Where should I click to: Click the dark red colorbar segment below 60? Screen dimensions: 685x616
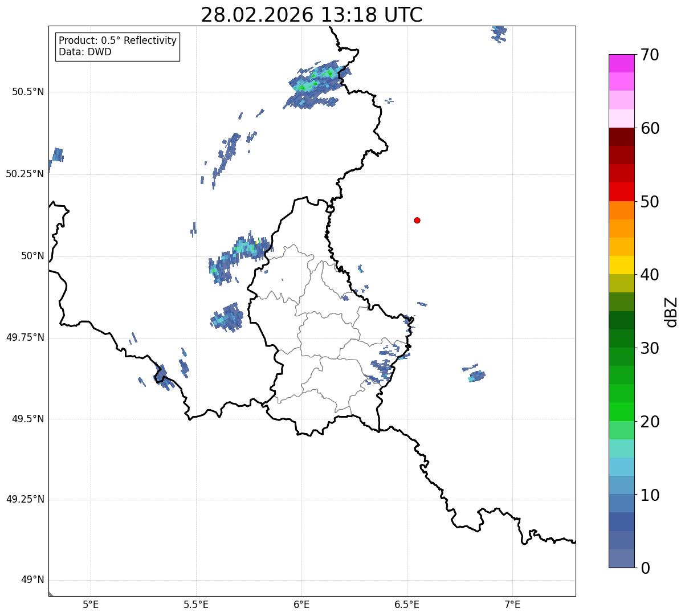[x=621, y=137]
